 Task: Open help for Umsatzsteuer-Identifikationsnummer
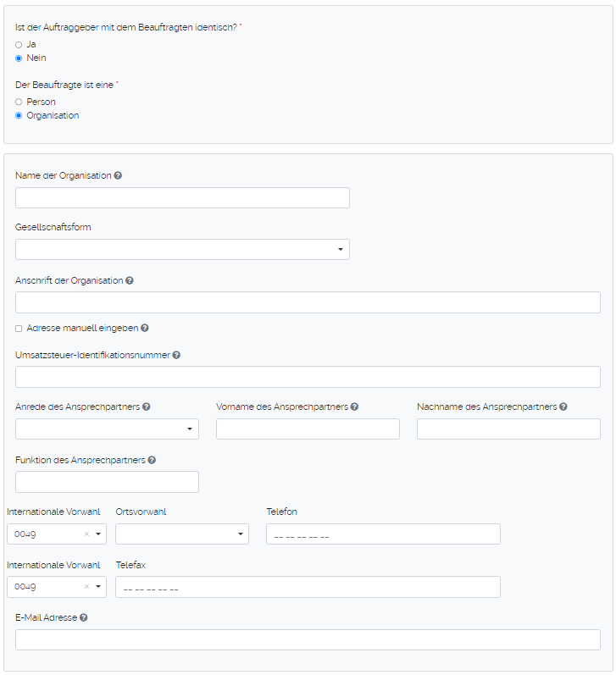point(176,355)
